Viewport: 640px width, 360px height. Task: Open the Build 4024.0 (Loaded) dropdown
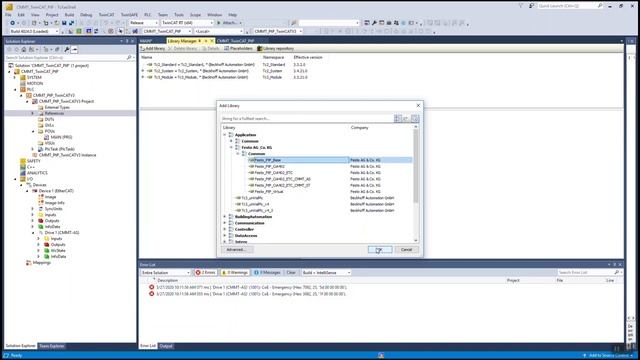(34, 31)
